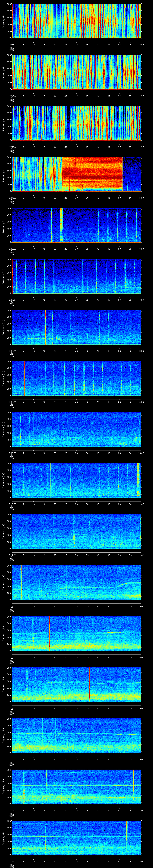The width and height of the screenshot is (153, 868).
Task: Click the '0:01:00' start time label
Action: coord(12,44)
